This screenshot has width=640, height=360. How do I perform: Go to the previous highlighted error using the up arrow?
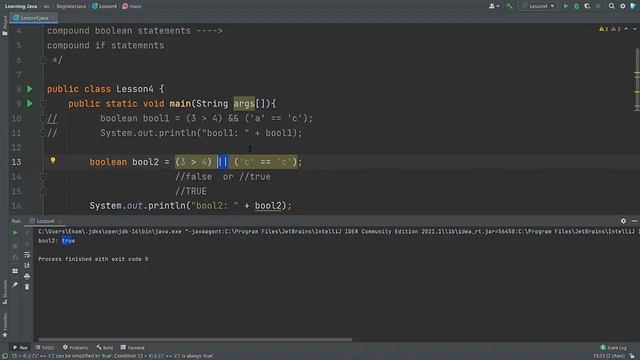tap(626, 29)
